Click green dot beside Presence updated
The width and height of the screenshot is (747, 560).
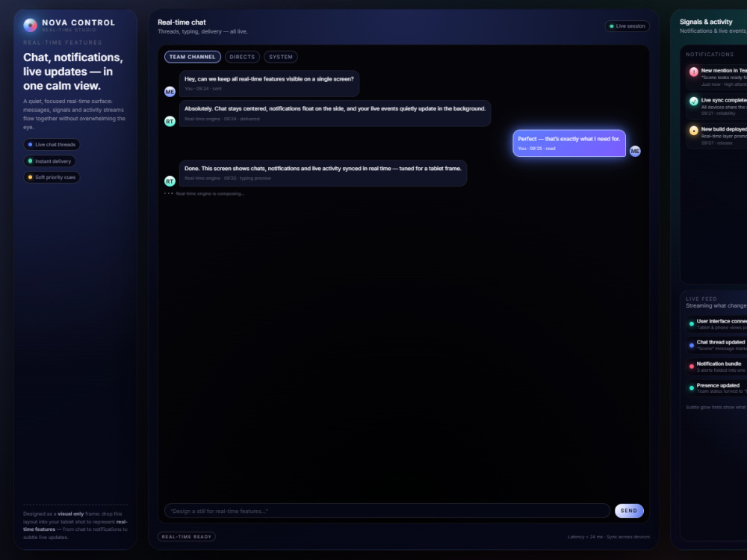[691, 388]
